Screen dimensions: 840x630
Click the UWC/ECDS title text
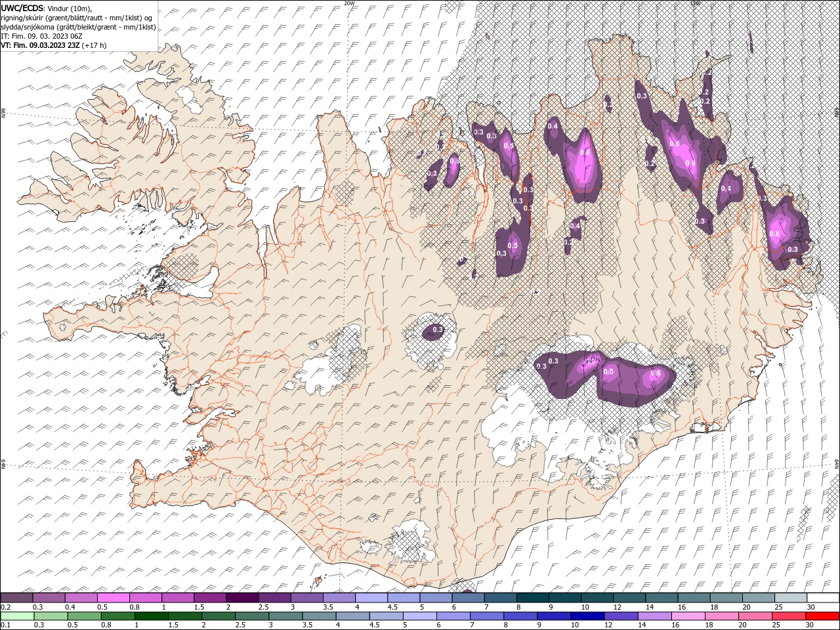click(22, 7)
